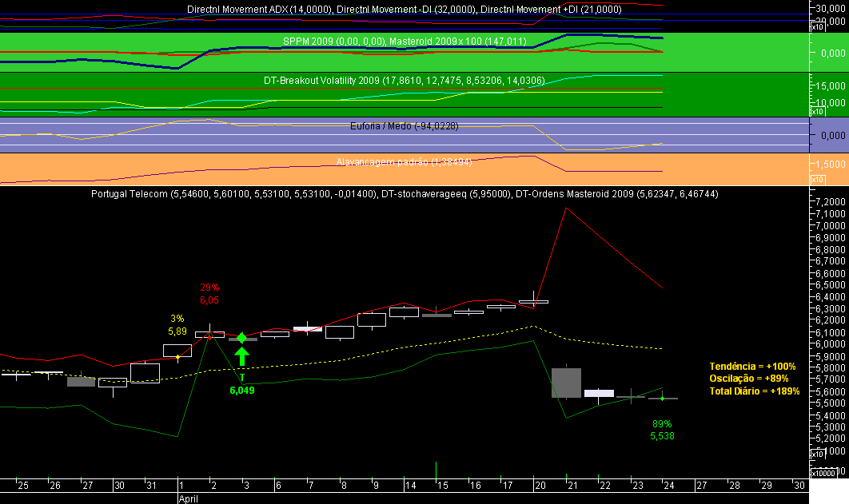Click the 6,5000 price axis label
The width and height of the screenshot is (849, 504).
pyautogui.click(x=830, y=285)
